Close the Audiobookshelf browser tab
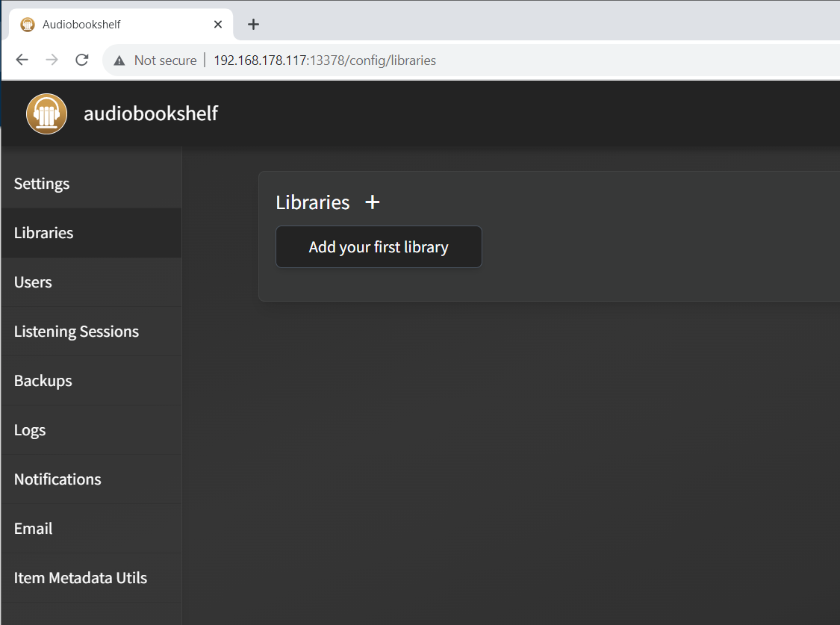 point(218,25)
